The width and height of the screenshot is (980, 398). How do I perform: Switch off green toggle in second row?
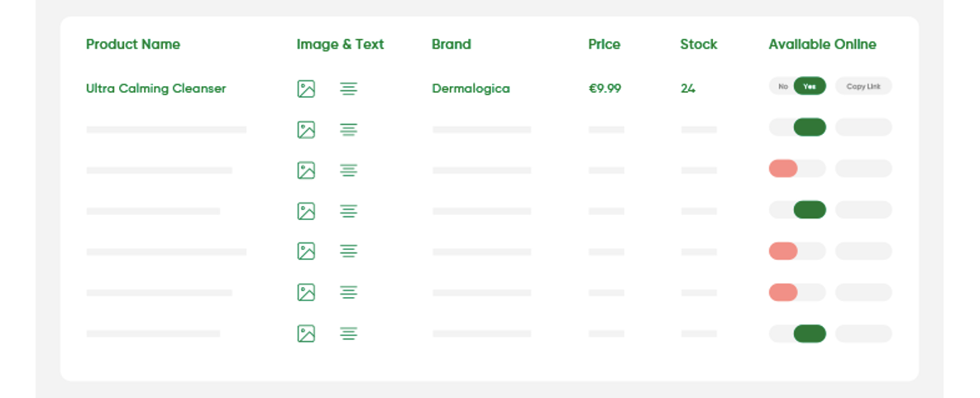[797, 127]
